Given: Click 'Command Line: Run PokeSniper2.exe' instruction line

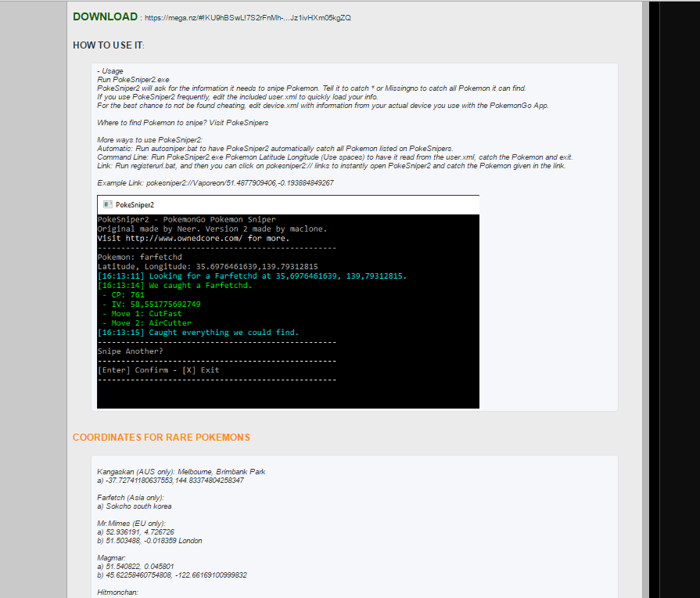Looking at the screenshot, I should (335, 157).
